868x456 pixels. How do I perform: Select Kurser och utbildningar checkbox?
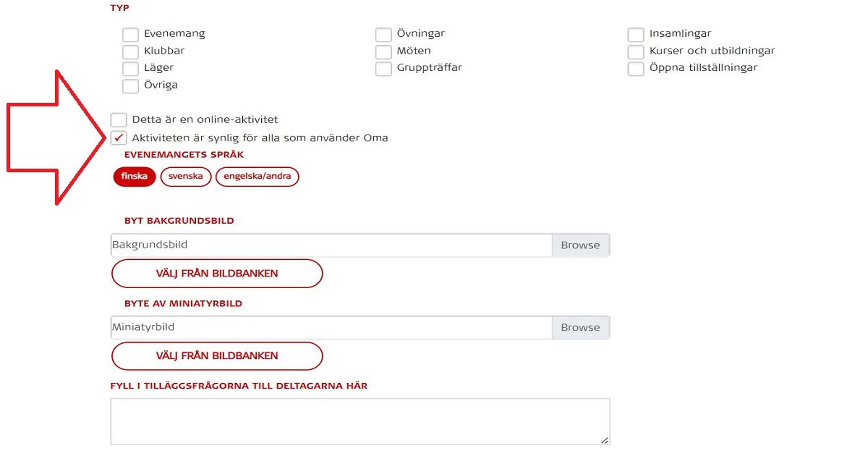(636, 52)
